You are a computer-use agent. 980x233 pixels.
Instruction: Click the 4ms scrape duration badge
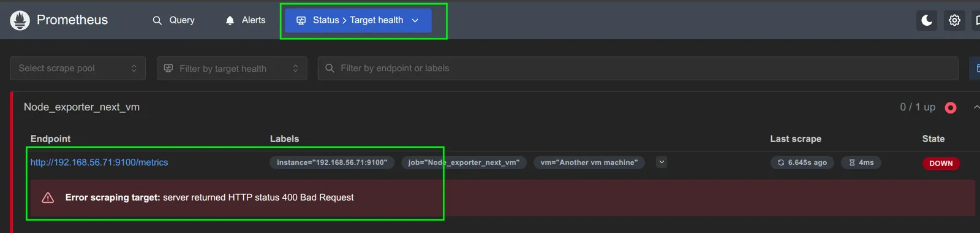861,162
